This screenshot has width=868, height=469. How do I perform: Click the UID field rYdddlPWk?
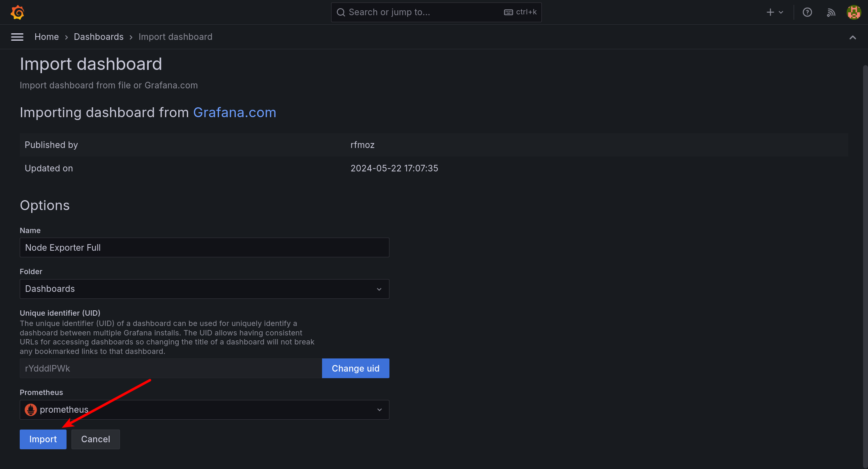pyautogui.click(x=170, y=368)
